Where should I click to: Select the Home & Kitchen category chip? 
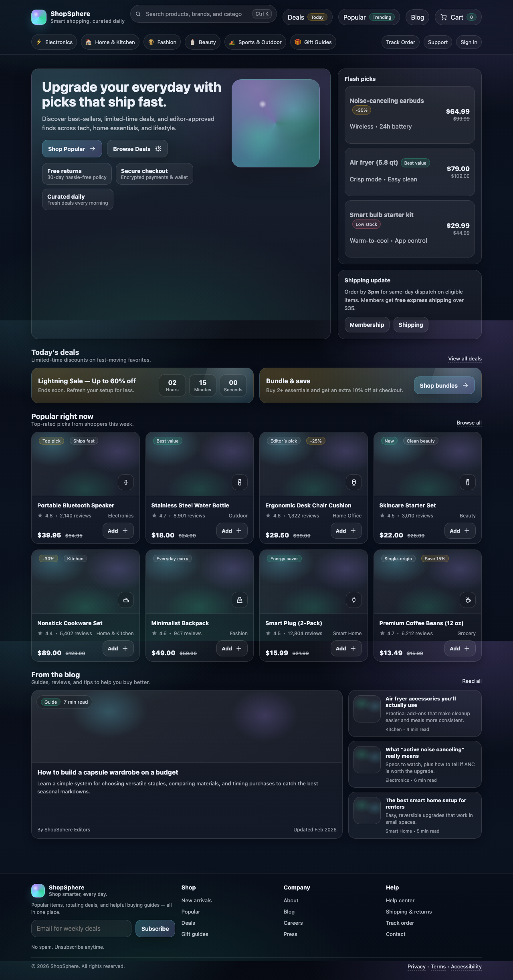(110, 42)
